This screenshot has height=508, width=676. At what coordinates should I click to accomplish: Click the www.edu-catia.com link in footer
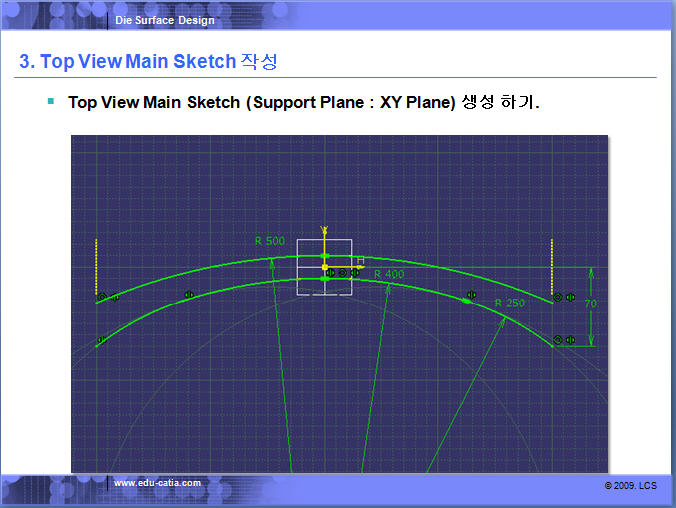click(157, 483)
